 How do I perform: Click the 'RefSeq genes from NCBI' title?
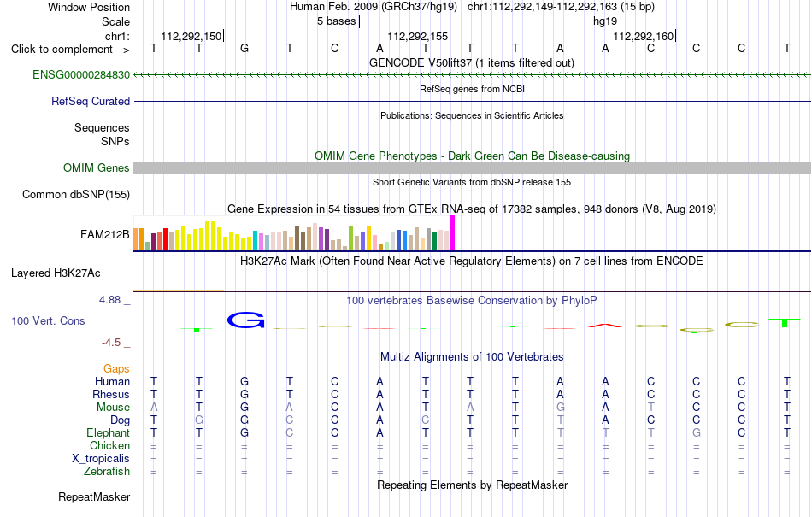(x=472, y=89)
